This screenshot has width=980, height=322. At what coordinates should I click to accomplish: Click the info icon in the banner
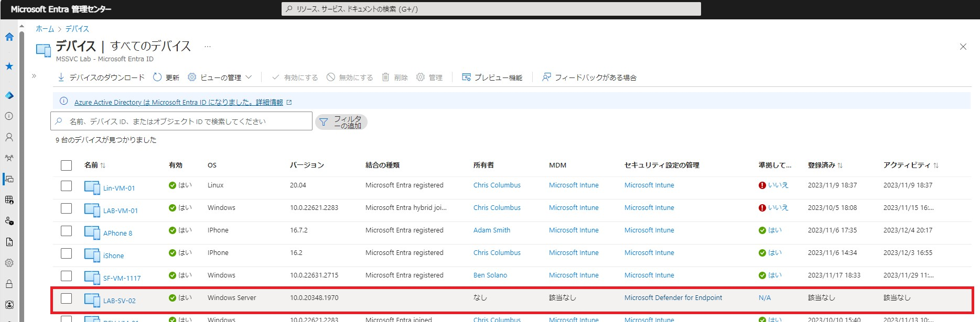coord(64,101)
